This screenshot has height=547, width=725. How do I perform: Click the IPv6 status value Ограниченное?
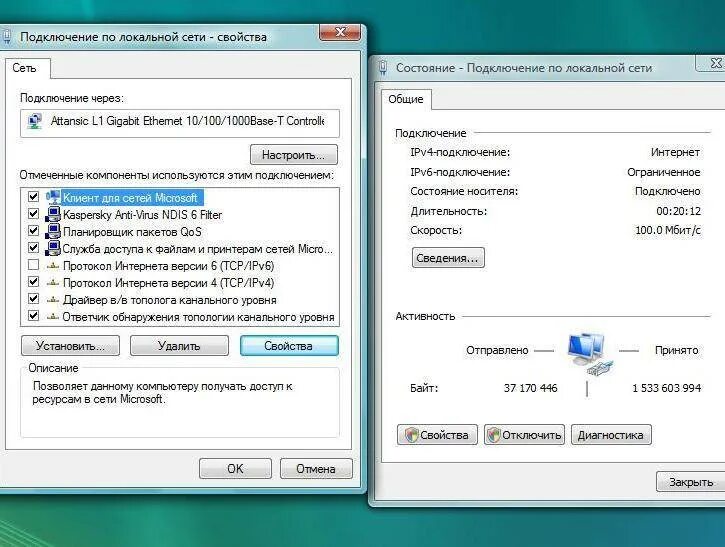coord(664,172)
